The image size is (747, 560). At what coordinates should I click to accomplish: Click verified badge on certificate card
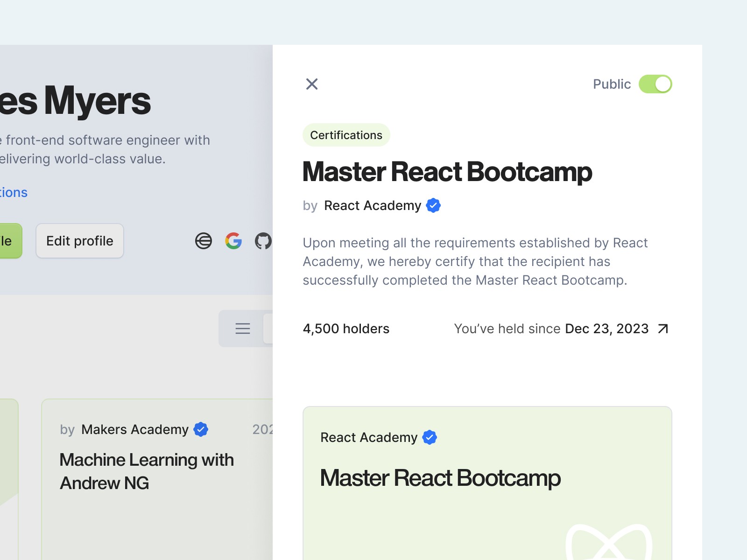(x=430, y=437)
